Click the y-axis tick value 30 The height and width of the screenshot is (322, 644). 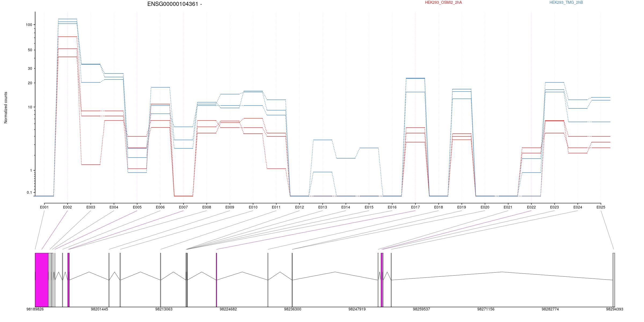30,68
